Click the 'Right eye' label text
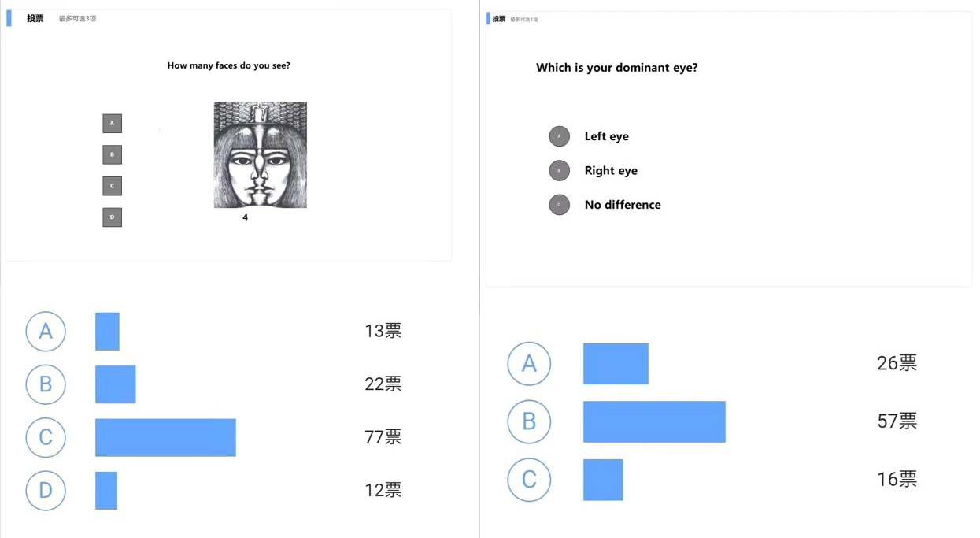 tap(611, 170)
